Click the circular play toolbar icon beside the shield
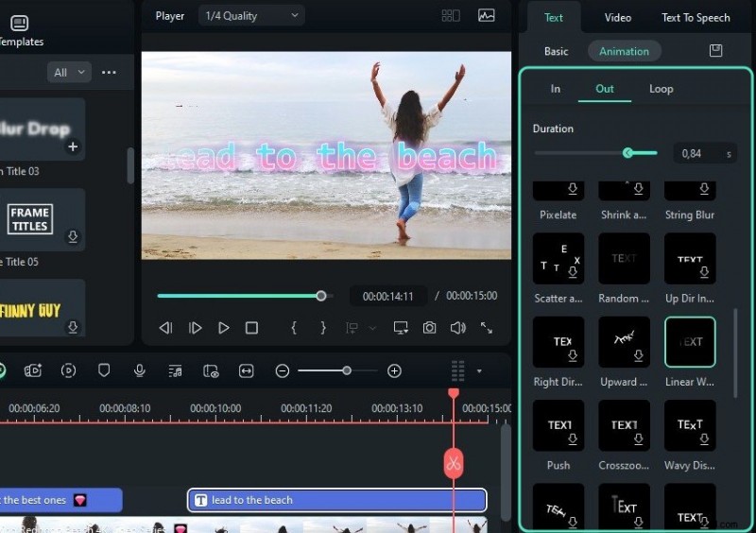 pyautogui.click(x=68, y=370)
